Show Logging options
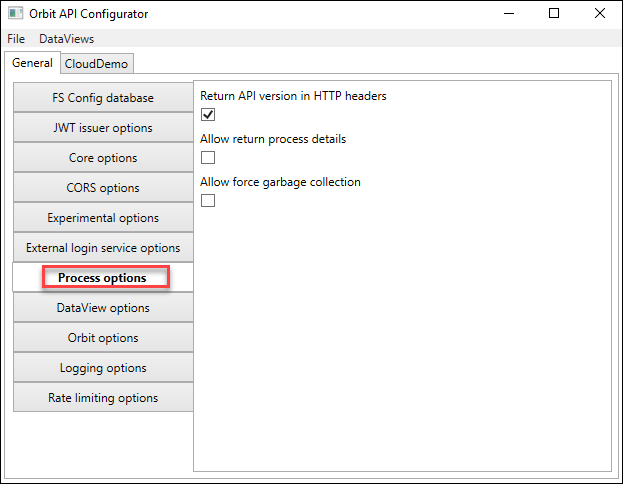This screenshot has height=484, width=623. (103, 368)
